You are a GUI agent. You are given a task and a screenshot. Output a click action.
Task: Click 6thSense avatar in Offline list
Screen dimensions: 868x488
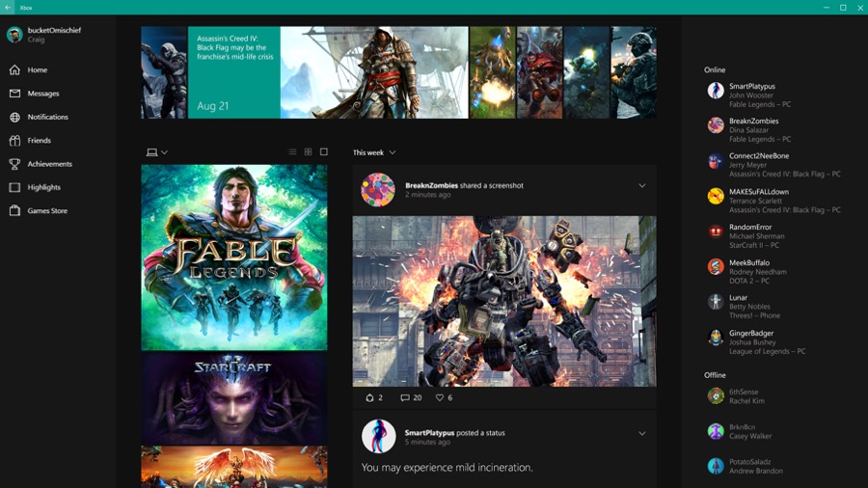(x=716, y=396)
